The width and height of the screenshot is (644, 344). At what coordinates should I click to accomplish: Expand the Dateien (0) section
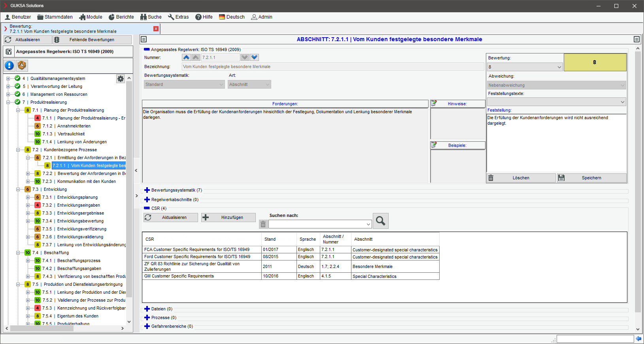147,309
